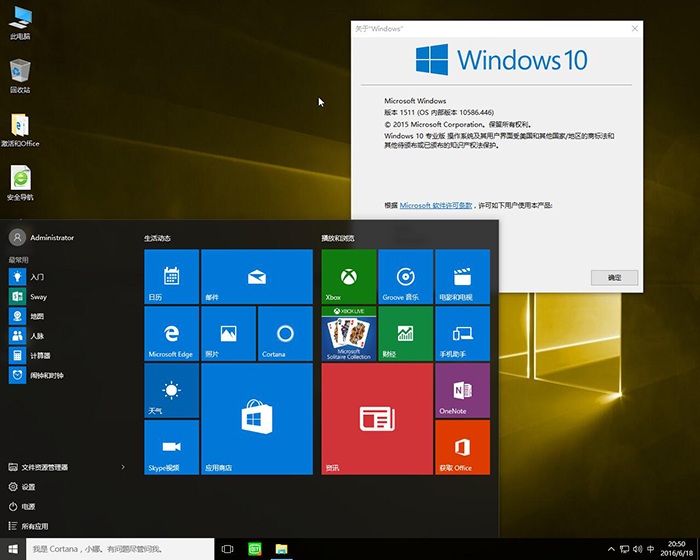The width and height of the screenshot is (700, 560).
Task: Launch the OneNote tile
Action: 462,390
